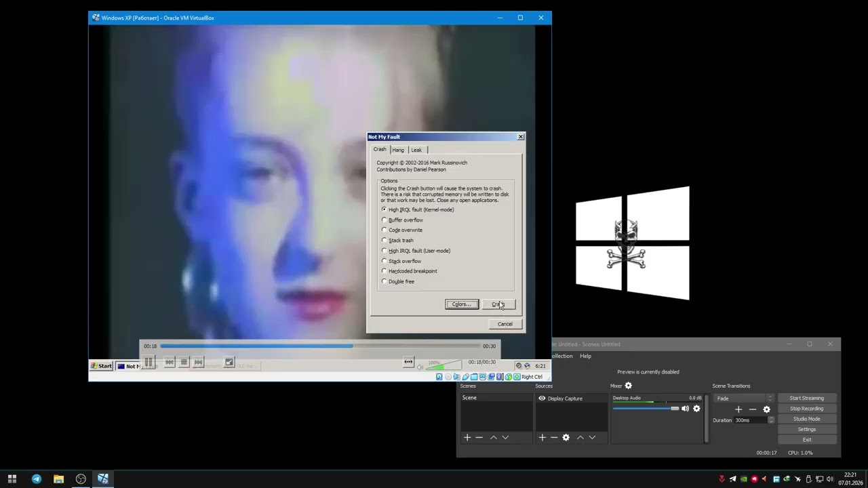Move the scene down with arrow
The height and width of the screenshot is (488, 868).
coord(505,438)
